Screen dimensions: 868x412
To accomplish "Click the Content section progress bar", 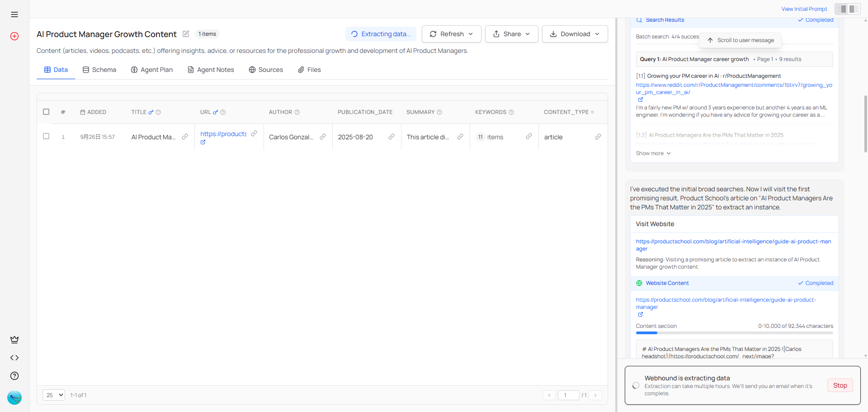I will click(x=734, y=333).
